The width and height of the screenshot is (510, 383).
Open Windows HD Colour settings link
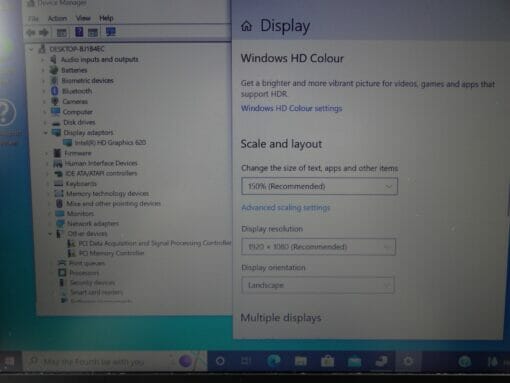click(x=291, y=108)
